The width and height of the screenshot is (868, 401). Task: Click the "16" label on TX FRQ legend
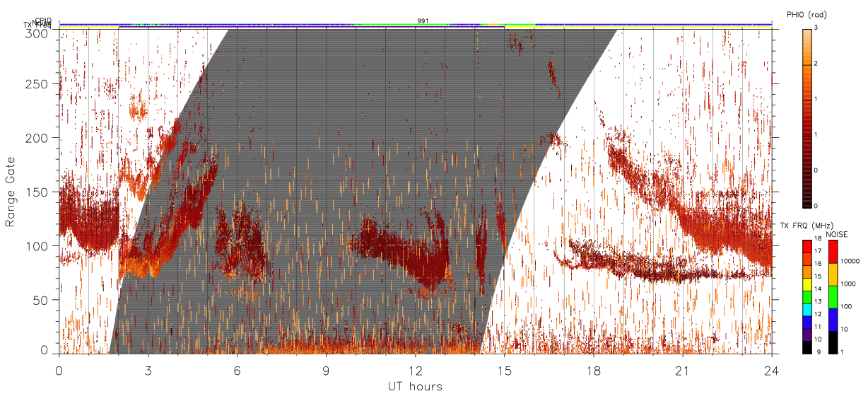tap(818, 265)
